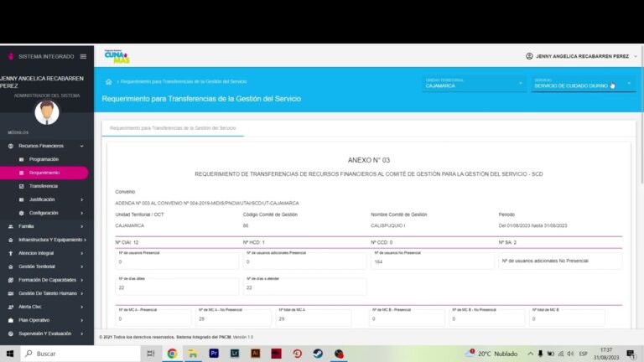
Task: Open Adobe Premiere Pro from the taskbar
Action: coord(214,354)
